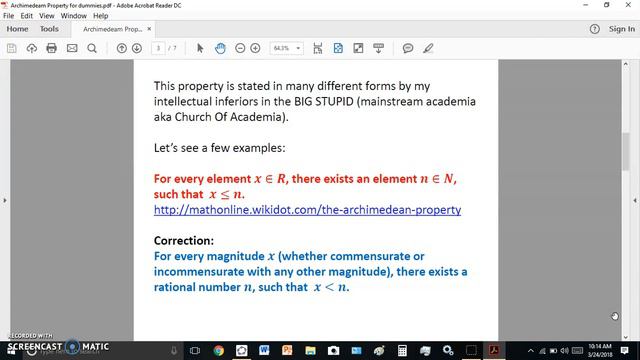The width and height of the screenshot is (640, 360).
Task: Open Google Chrome from the taskbar
Action: [x=219, y=351]
